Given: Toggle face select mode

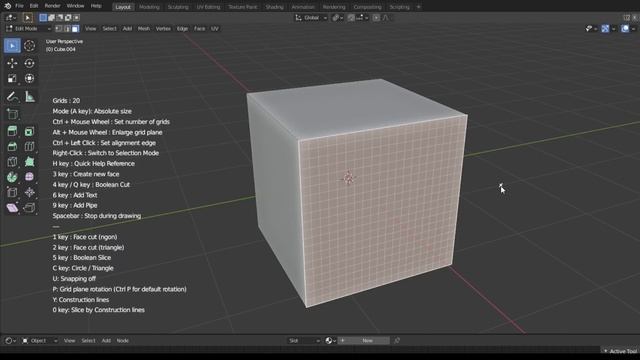Looking at the screenshot, I should tap(75, 29).
